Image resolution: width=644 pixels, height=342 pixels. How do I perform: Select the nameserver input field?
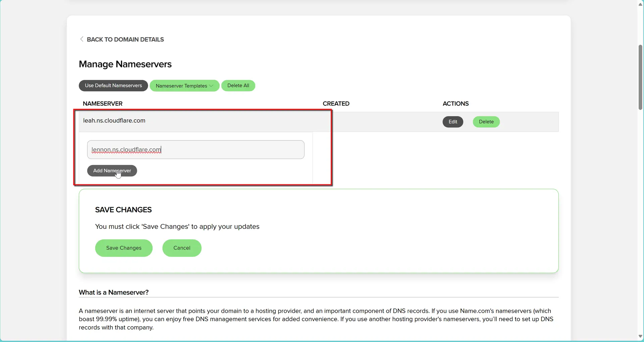pyautogui.click(x=196, y=150)
